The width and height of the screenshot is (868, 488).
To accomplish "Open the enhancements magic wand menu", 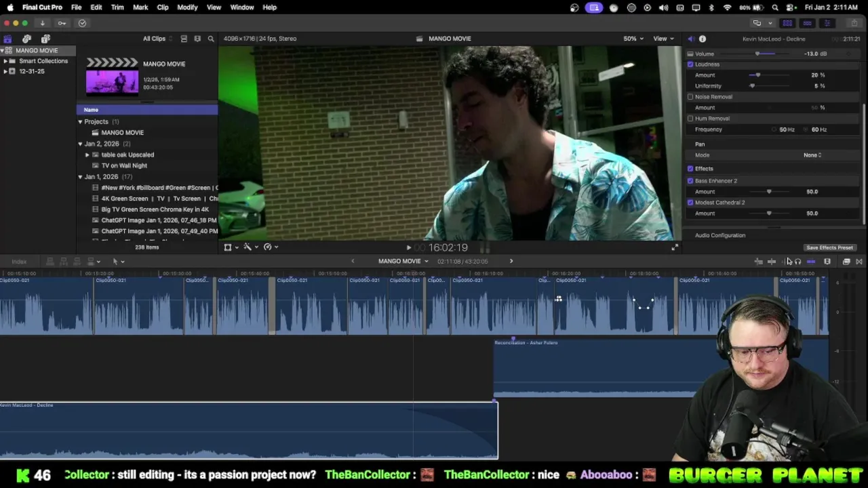I will click(x=250, y=247).
